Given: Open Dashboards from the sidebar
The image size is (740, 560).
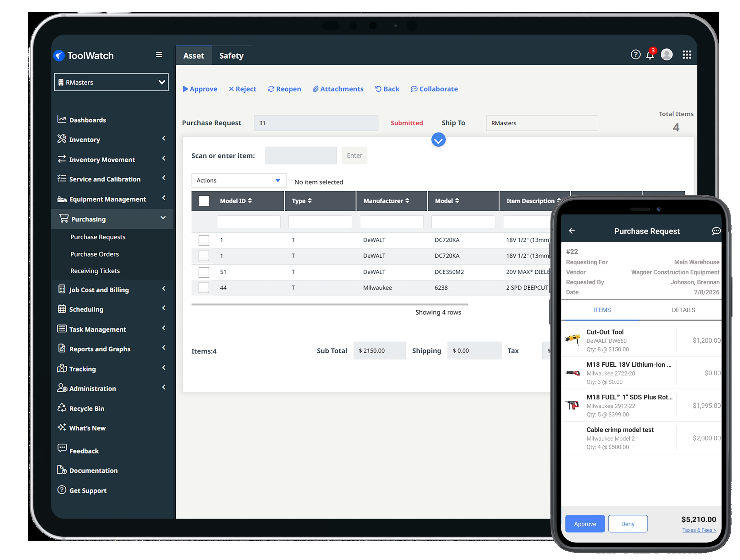Looking at the screenshot, I should (x=82, y=120).
